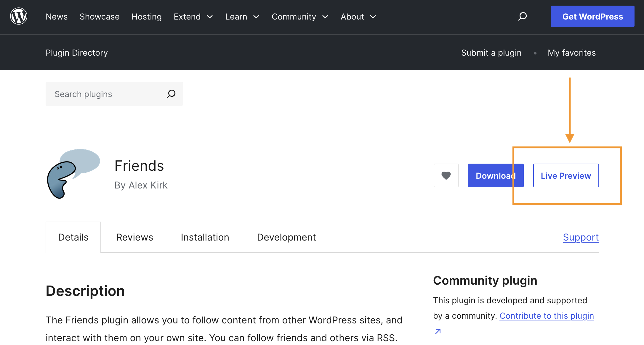Viewport: 644px width, 345px height.
Task: Click the Description heading
Action: point(85,291)
